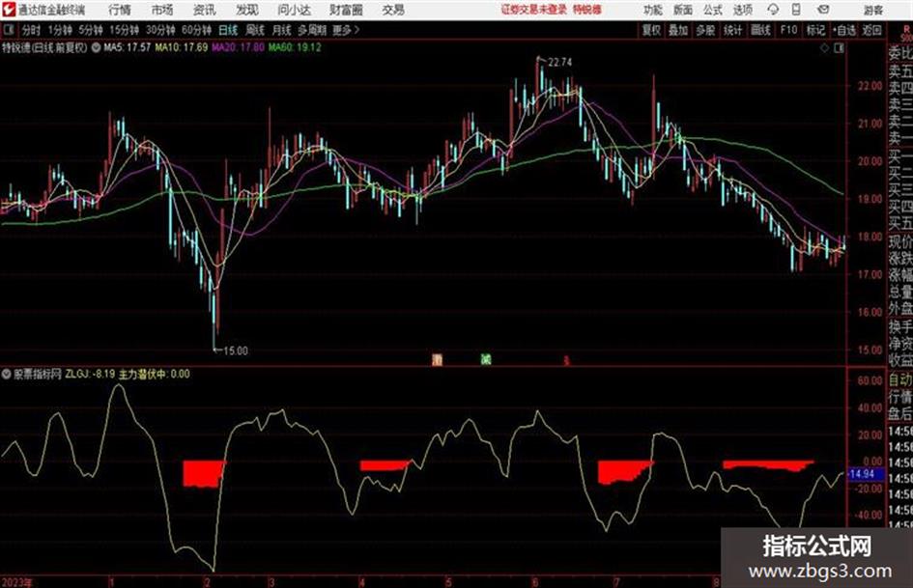Click the 证券交易未登录 login link
Image resolution: width=913 pixels, height=588 pixels.
tap(533, 10)
